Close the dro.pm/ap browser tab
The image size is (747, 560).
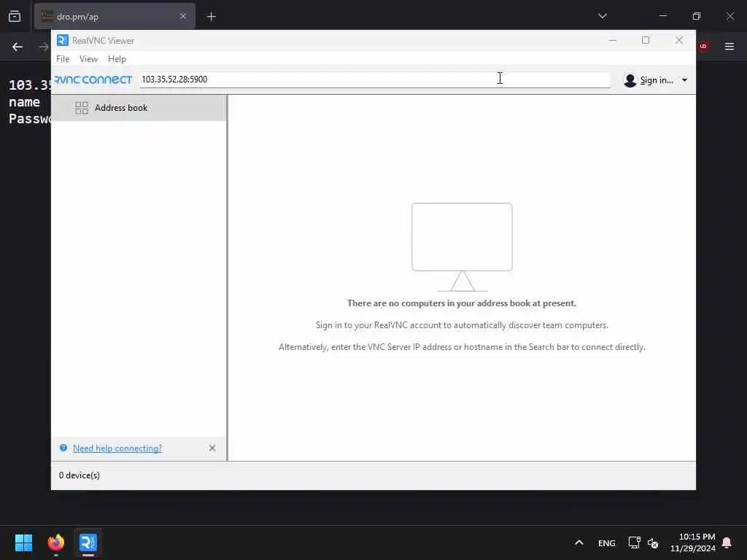[x=183, y=17]
